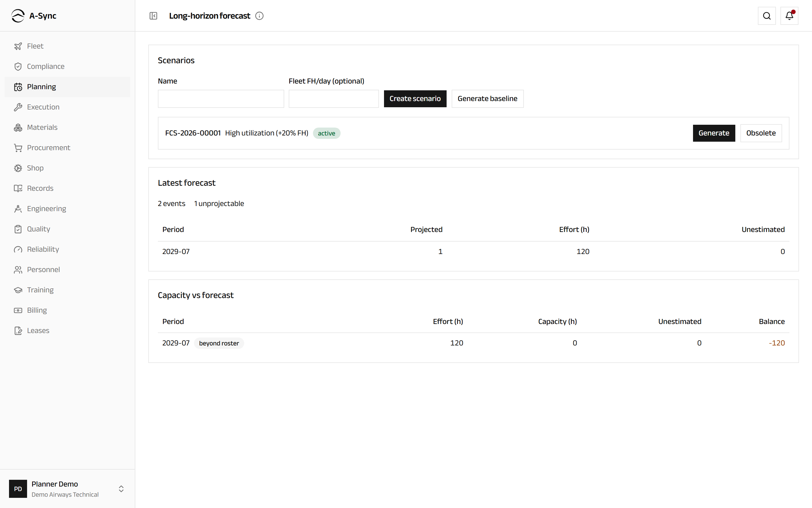Click the '2 events' count
The image size is (812, 508).
[171, 203]
